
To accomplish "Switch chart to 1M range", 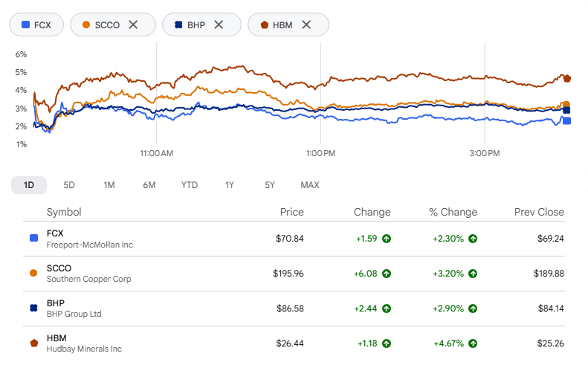I will [x=109, y=185].
